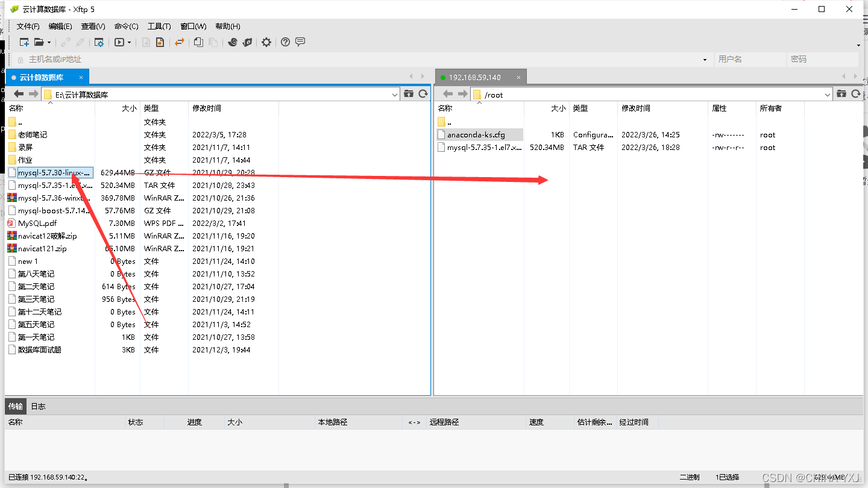This screenshot has width=868, height=488.
Task: Sort local files by 大小 column
Action: (118, 108)
